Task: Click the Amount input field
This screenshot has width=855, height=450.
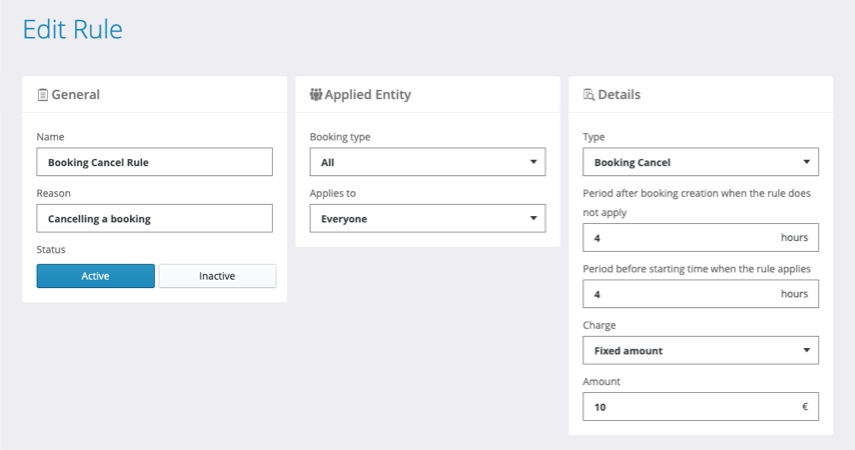Action: [690, 406]
